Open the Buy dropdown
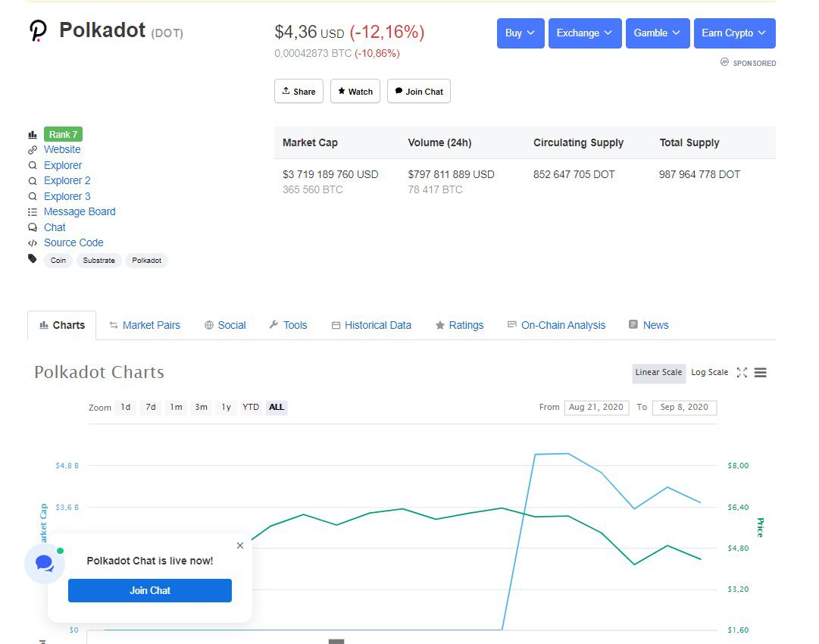Viewport: 819px width, 644px height. [520, 33]
